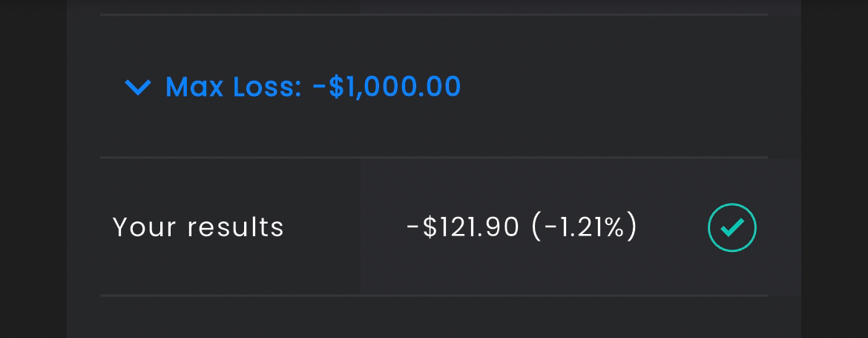Click the Max Loss objective header row
The height and width of the screenshot is (338, 868).
tap(434, 86)
